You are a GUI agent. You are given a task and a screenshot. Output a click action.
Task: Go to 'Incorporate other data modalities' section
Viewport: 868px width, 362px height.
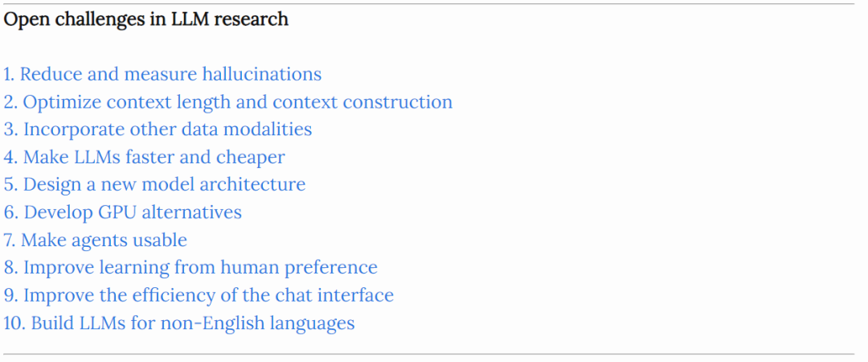click(158, 130)
